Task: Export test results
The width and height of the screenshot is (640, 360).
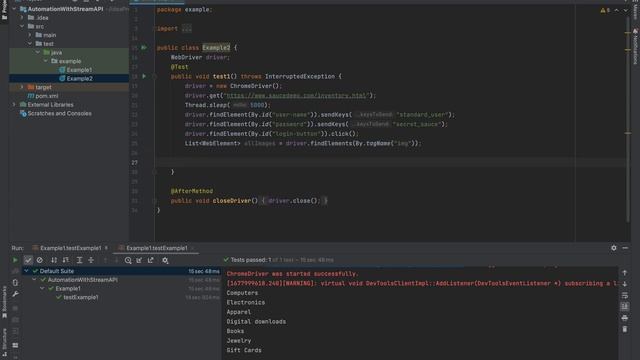Action: click(151, 260)
